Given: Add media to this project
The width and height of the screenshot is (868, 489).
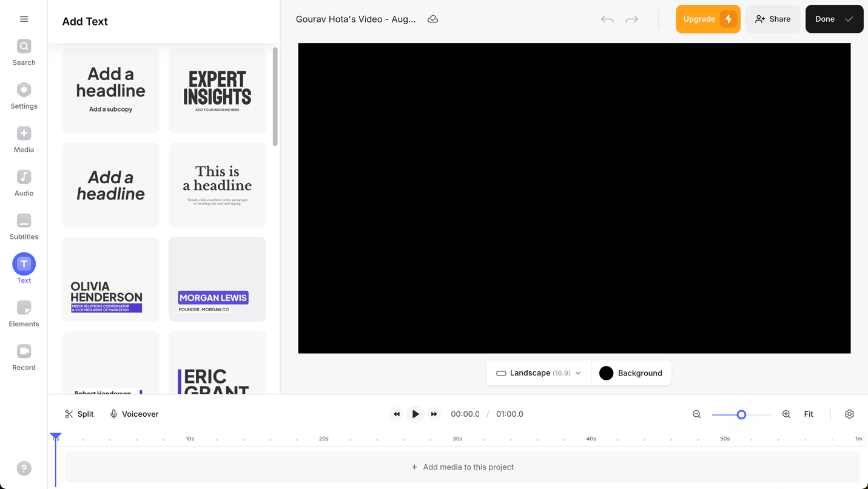Looking at the screenshot, I should tap(462, 467).
